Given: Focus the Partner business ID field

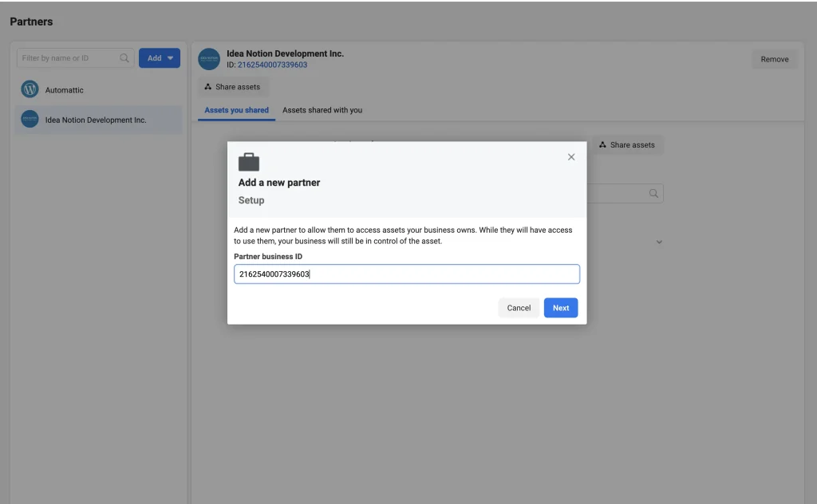Looking at the screenshot, I should pyautogui.click(x=406, y=274).
